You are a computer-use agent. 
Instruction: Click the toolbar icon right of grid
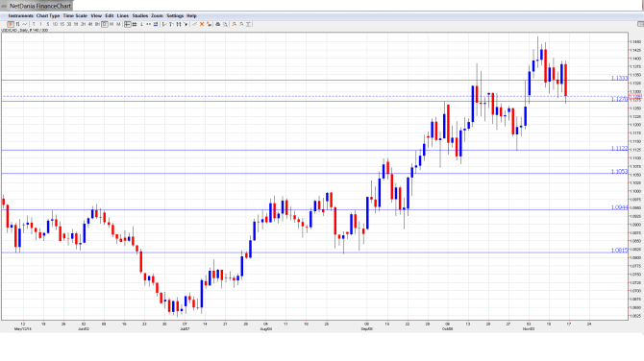click(x=141, y=24)
